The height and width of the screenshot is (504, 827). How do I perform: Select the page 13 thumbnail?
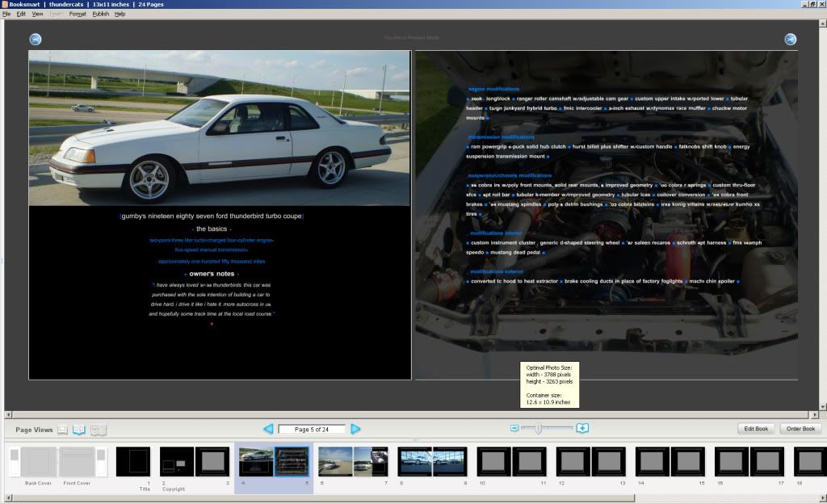609,461
